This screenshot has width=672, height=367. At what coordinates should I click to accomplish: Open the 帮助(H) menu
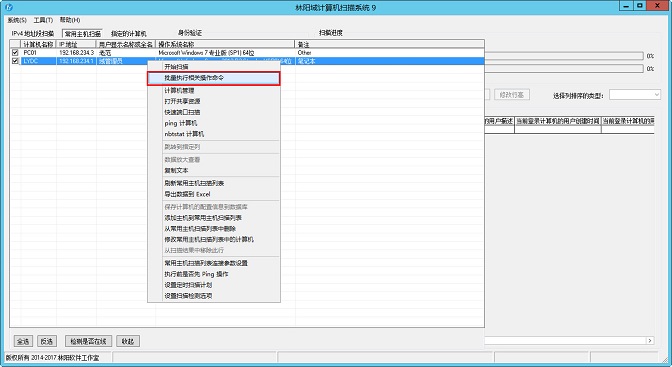pos(69,20)
